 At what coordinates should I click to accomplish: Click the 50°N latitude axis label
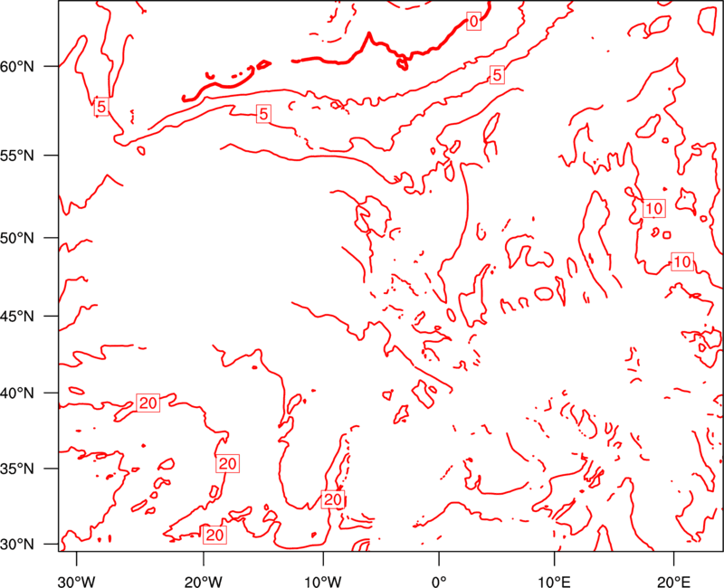17,238
